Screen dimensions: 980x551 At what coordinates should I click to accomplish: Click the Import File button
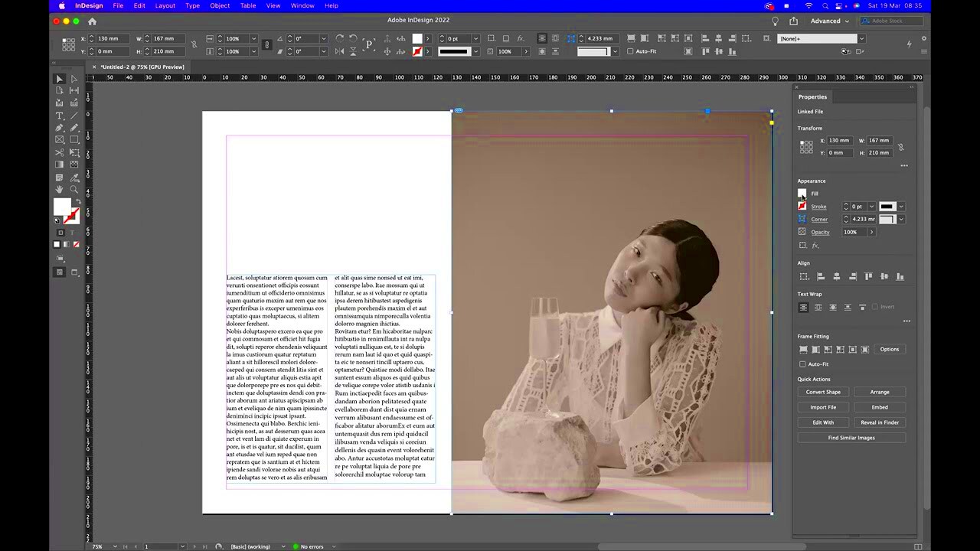tap(823, 407)
